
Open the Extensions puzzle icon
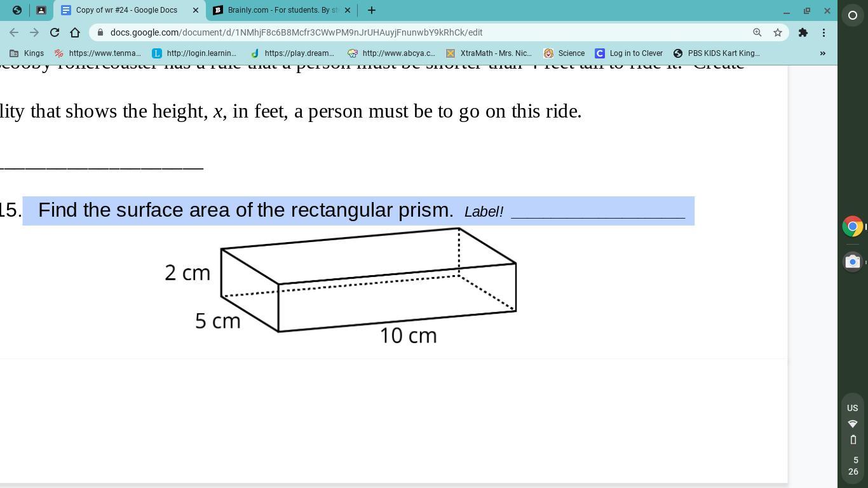click(803, 32)
